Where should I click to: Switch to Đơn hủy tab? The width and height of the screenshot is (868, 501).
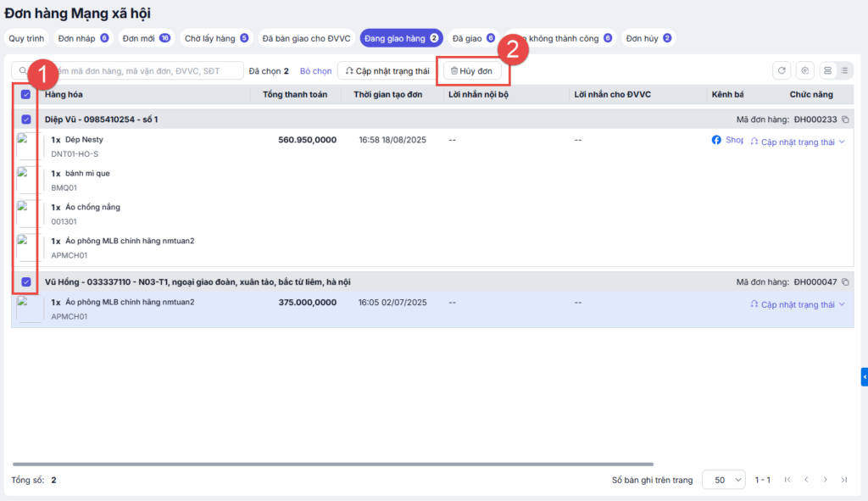point(648,38)
